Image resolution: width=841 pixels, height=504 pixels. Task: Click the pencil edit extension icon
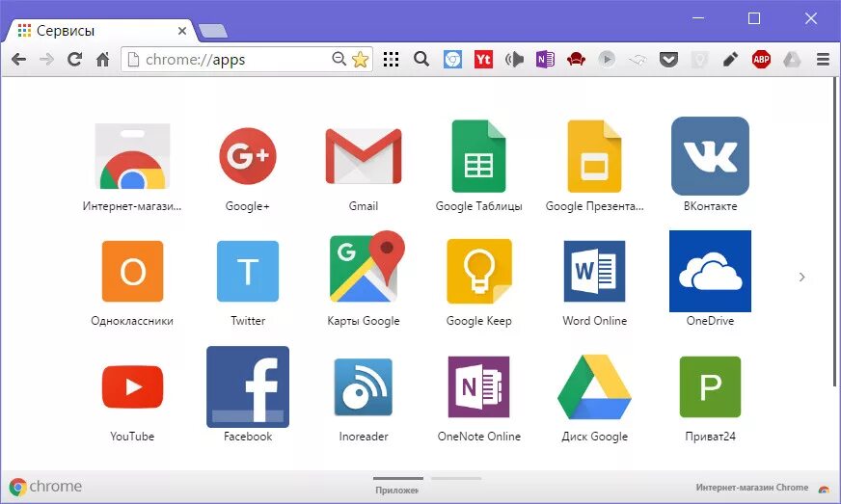(x=730, y=59)
